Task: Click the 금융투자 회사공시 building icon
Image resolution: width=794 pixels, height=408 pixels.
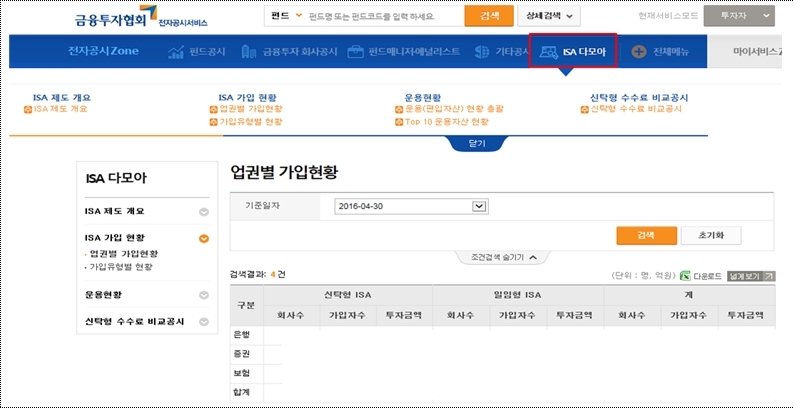Action: tap(263, 52)
